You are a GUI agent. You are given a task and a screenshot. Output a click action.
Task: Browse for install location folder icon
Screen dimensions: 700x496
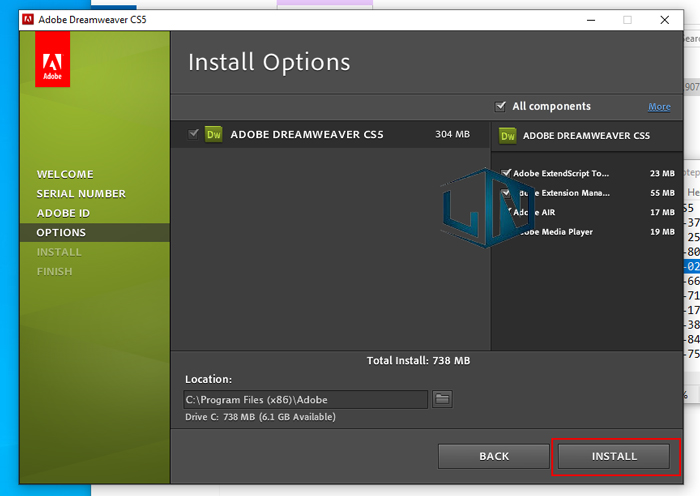[442, 399]
